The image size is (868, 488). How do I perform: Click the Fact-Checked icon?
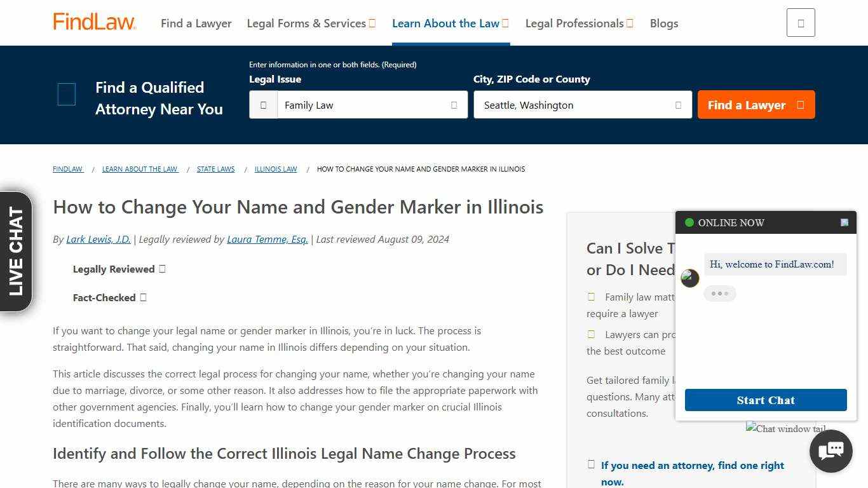tap(144, 297)
